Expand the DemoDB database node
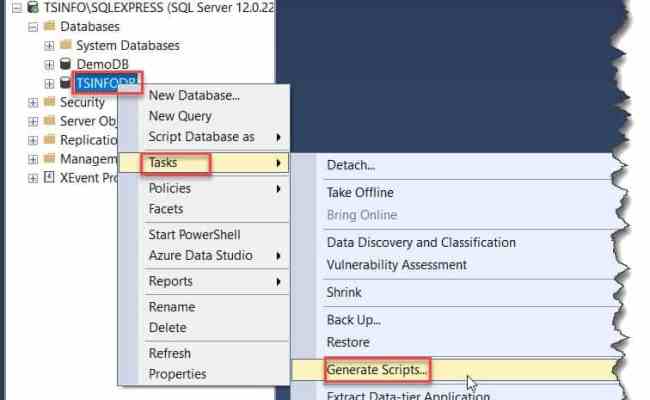The height and width of the screenshot is (400, 650). (49, 65)
